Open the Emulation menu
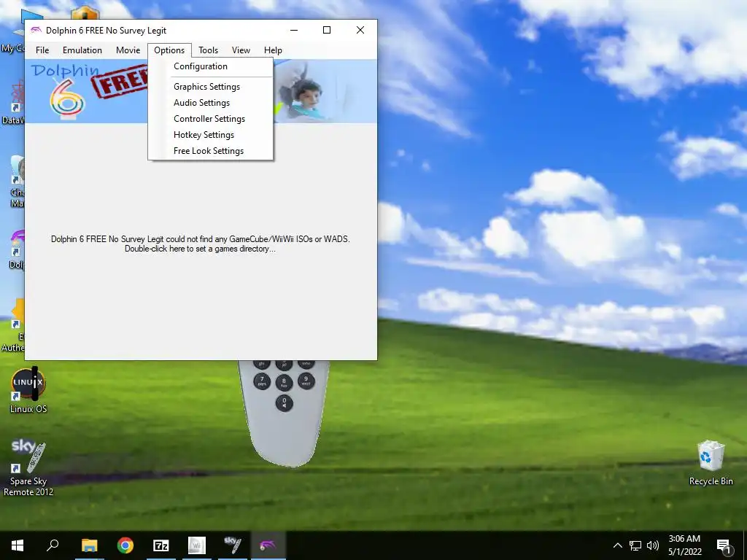This screenshot has width=747, height=560. 82,50
